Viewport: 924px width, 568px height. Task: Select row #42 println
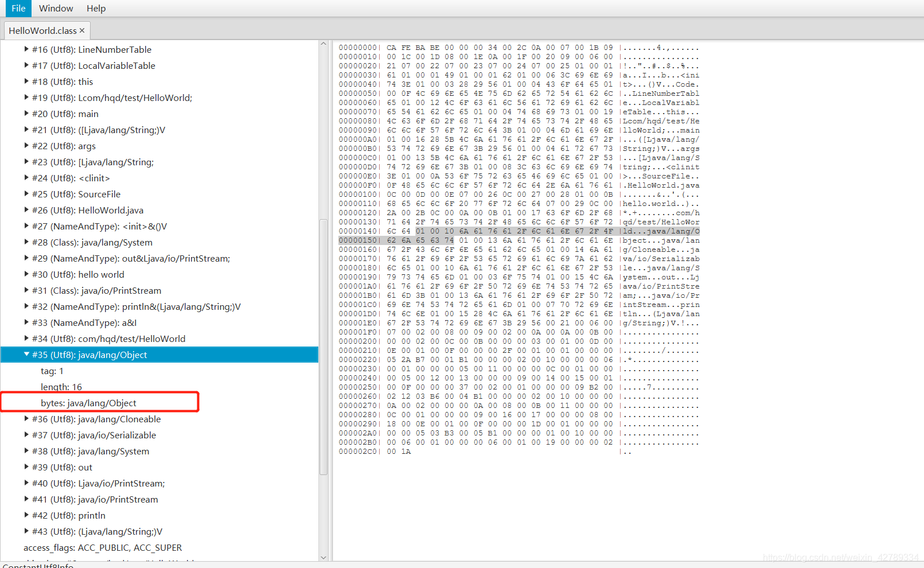coord(159,515)
